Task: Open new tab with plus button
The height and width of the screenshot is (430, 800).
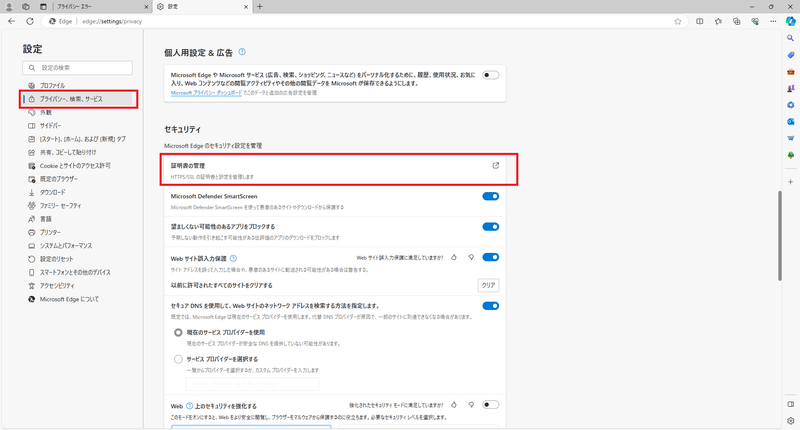Action: (260, 7)
